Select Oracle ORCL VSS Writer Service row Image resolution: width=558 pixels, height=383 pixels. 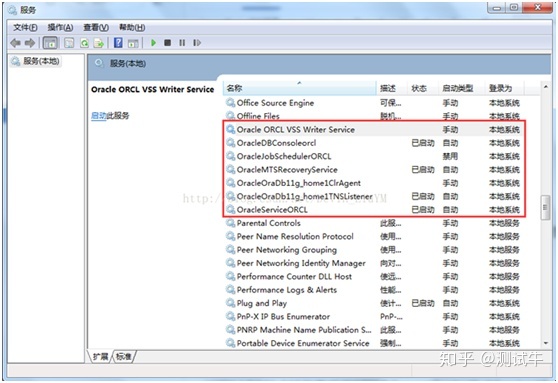point(373,130)
